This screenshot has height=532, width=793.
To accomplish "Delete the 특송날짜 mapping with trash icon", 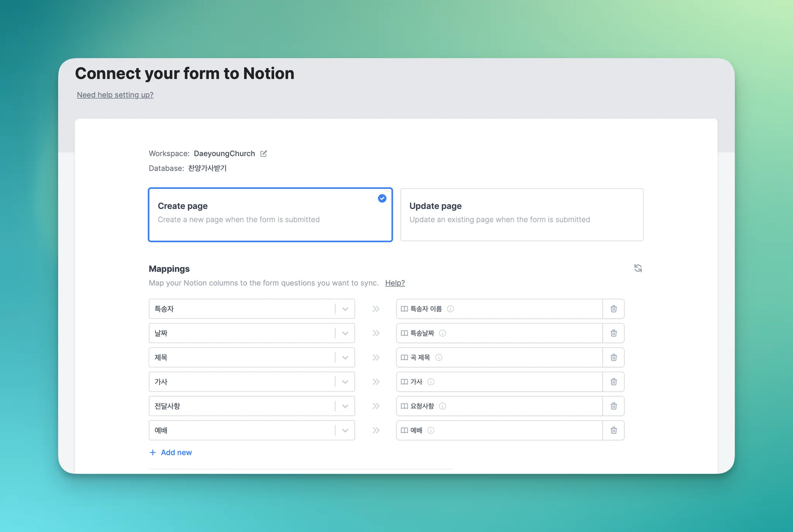I will click(613, 333).
